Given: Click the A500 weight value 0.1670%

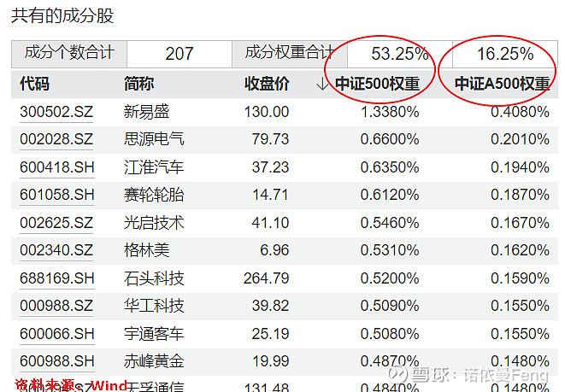Looking at the screenshot, I should (520, 222).
